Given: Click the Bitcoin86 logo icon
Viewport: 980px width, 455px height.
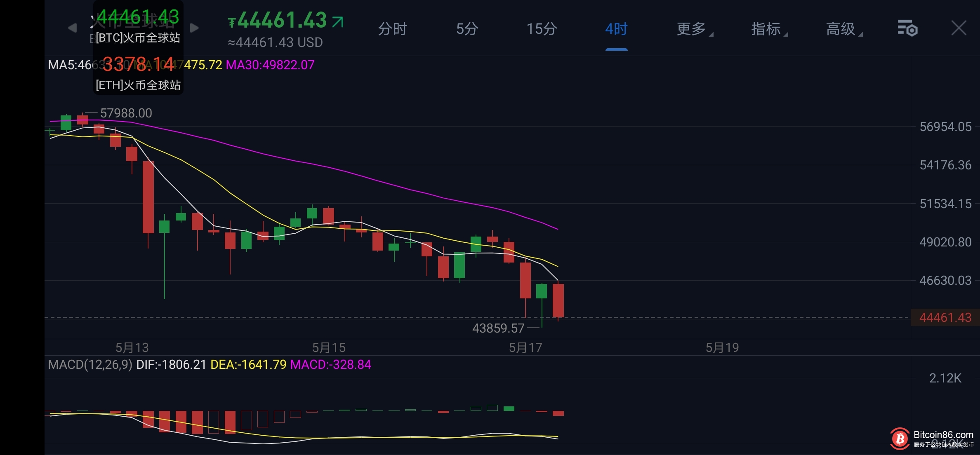Looking at the screenshot, I should tap(900, 439).
